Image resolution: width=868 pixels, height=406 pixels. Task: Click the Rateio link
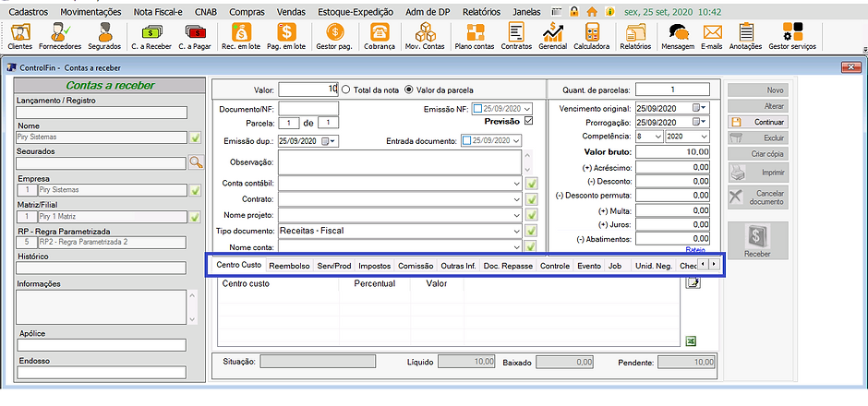(x=694, y=249)
